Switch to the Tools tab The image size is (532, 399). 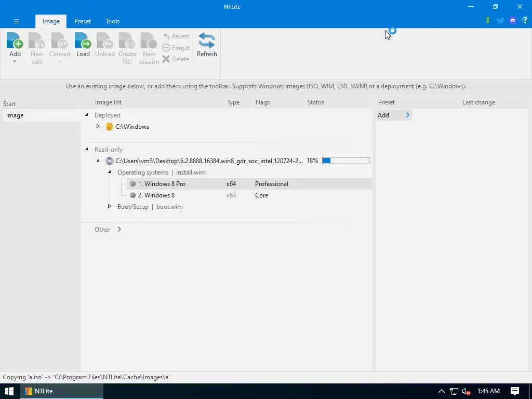click(x=112, y=21)
